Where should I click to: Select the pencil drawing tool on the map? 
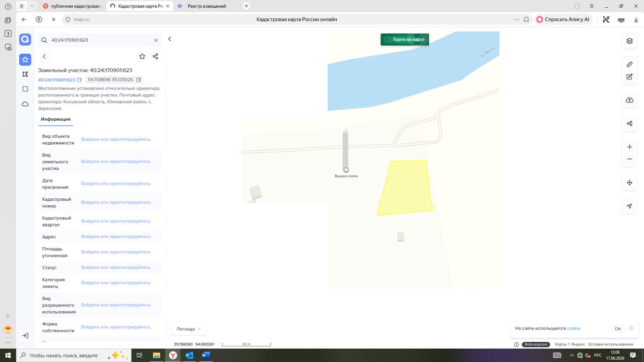tap(630, 64)
